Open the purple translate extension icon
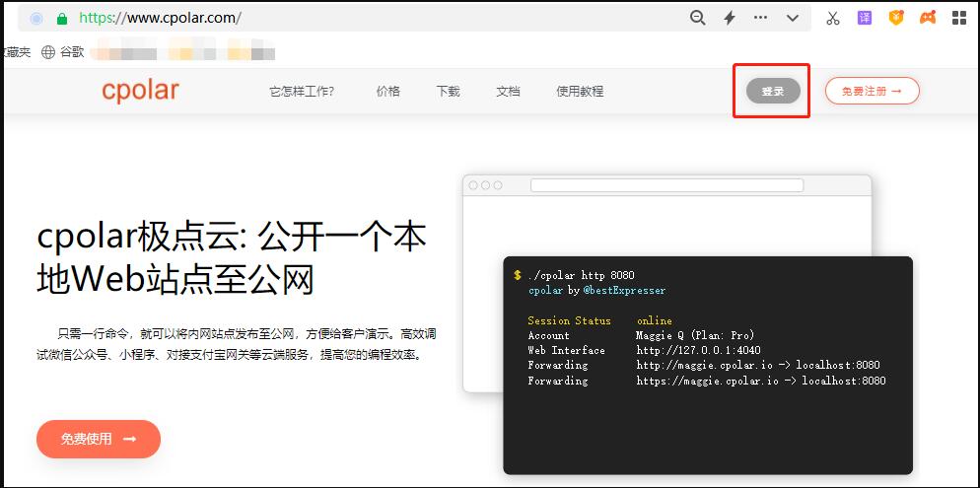The image size is (980, 488). click(x=864, y=18)
